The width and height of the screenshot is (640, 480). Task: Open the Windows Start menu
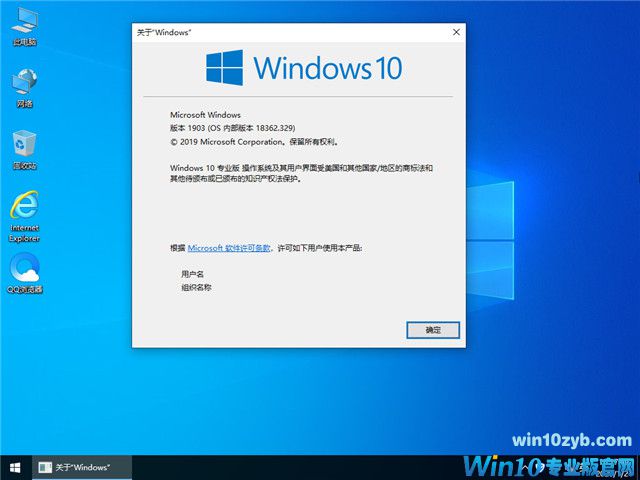pos(14,467)
